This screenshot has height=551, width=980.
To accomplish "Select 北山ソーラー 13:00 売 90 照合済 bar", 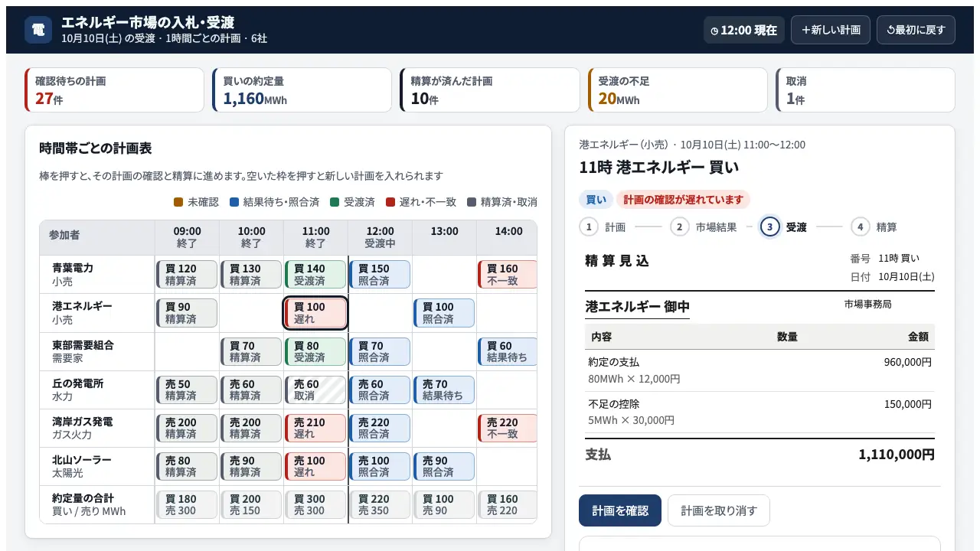I will (444, 466).
